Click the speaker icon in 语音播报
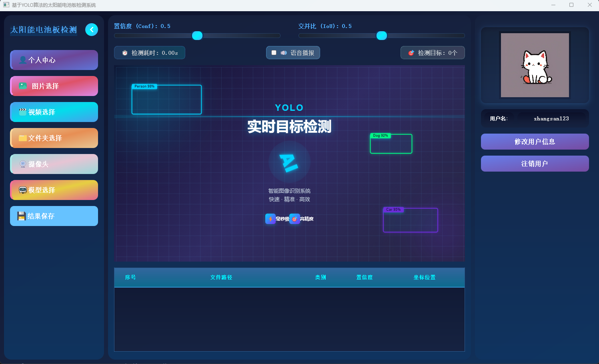 [x=284, y=52]
